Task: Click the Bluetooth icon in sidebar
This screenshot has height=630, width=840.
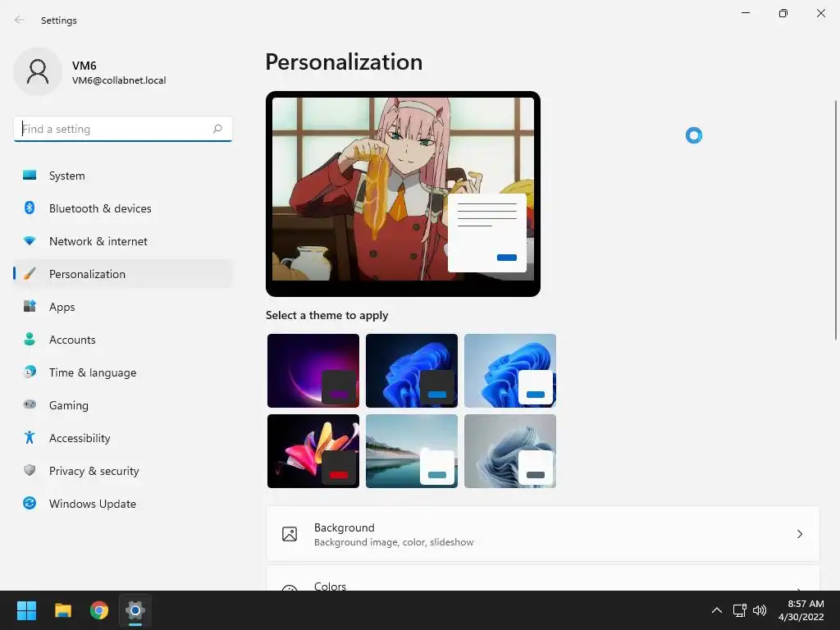Action: 30,208
